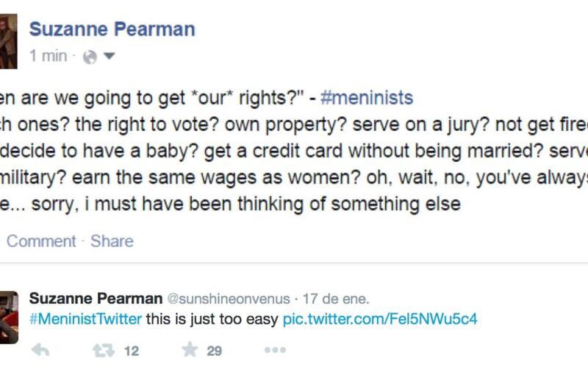The width and height of the screenshot is (588, 370).
Task: Open the pic.twitter.com/Fel5NWu5c4 link
Action: click(x=380, y=319)
